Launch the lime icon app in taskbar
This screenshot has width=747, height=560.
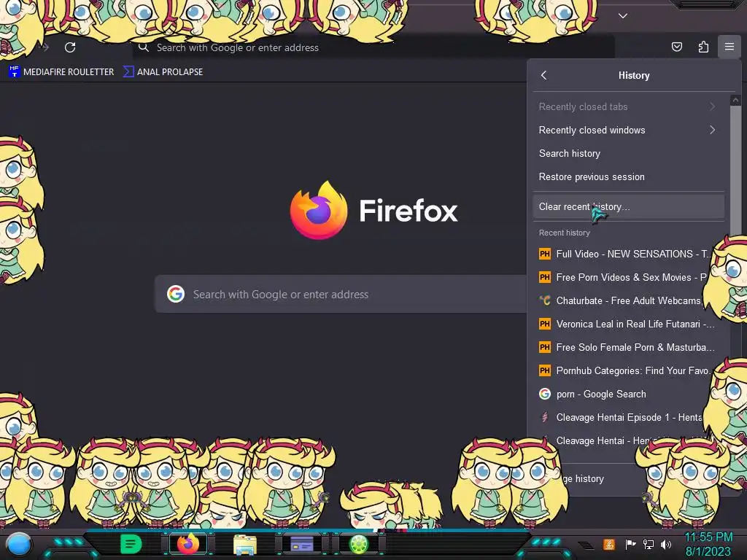[x=359, y=544]
